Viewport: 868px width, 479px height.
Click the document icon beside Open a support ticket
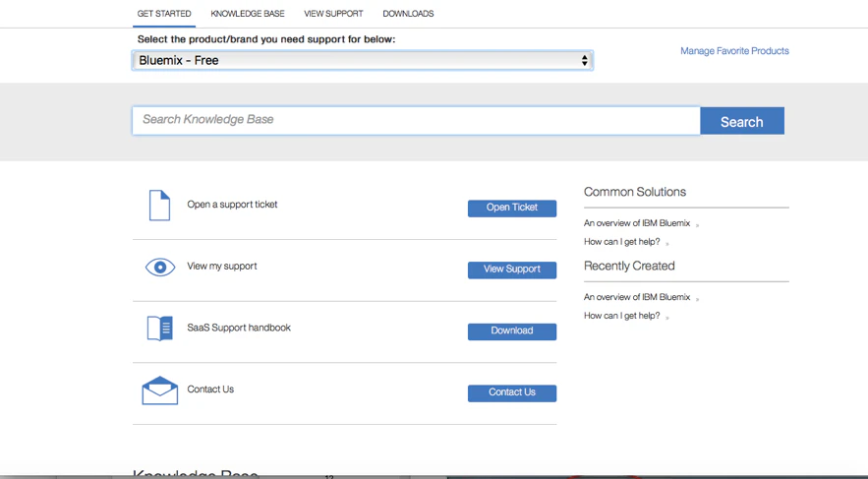pyautogui.click(x=159, y=206)
